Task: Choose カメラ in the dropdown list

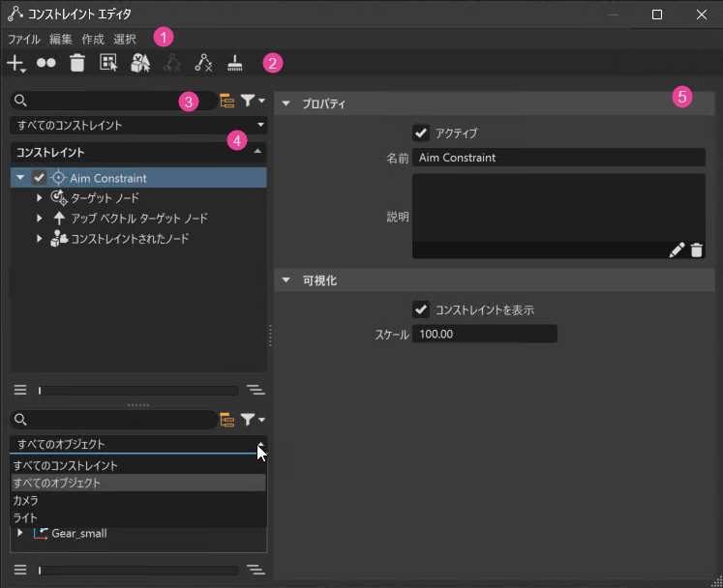Action: 138,500
